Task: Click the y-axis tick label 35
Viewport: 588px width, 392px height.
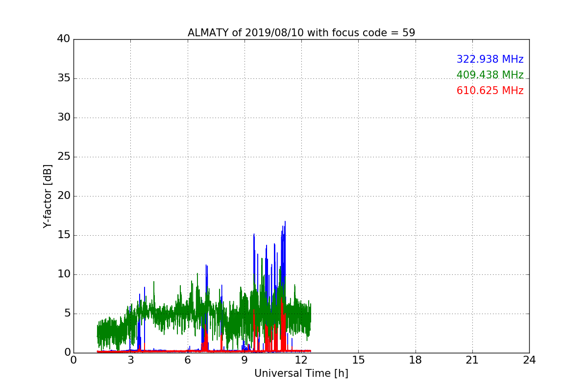Action: coord(63,78)
